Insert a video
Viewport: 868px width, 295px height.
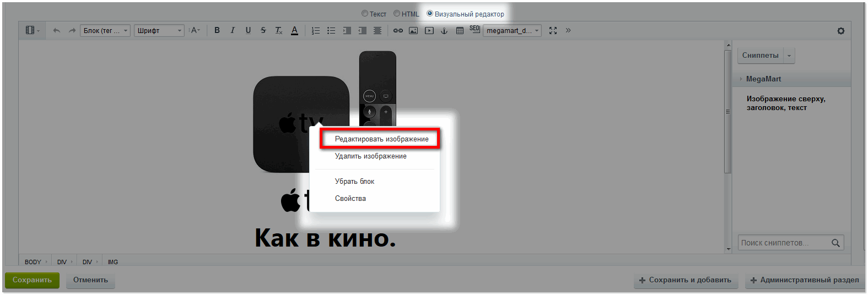coord(429,30)
